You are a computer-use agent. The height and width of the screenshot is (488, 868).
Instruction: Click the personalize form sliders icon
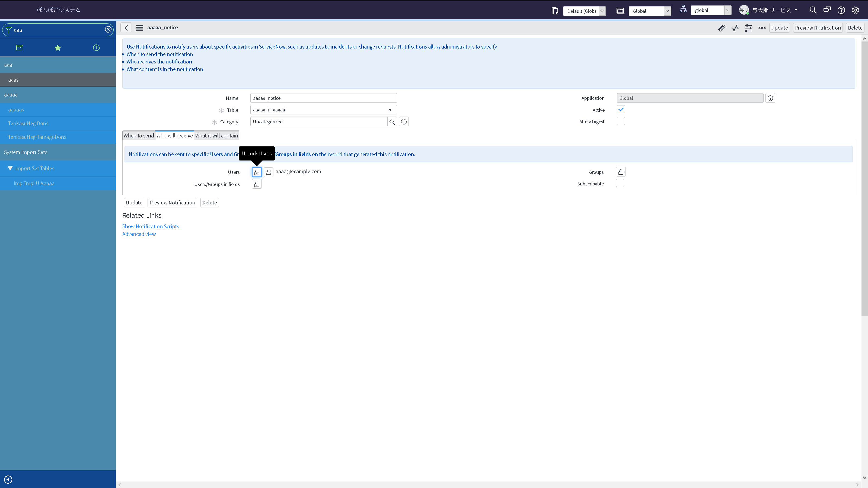click(x=748, y=28)
